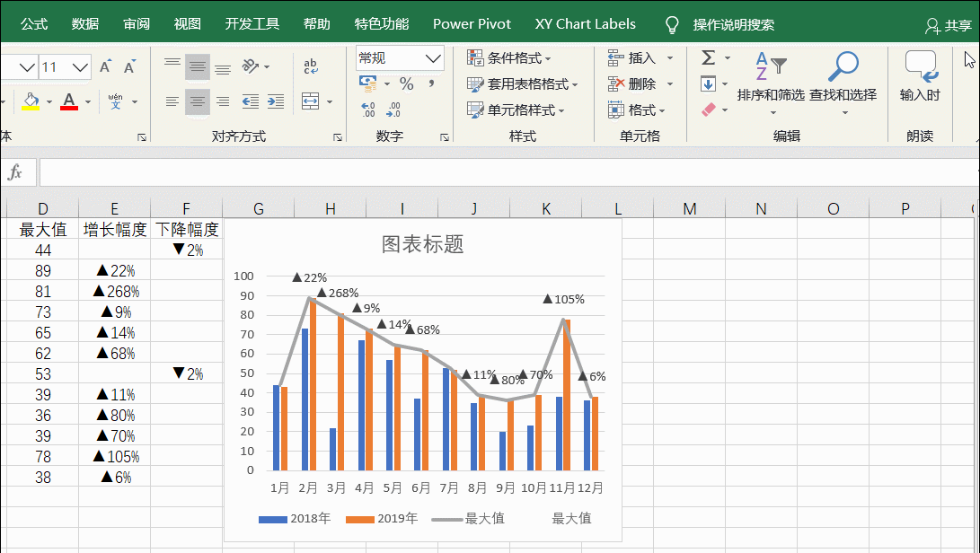This screenshot has height=553, width=980.
Task: Open the font size dropdown
Action: [x=80, y=66]
